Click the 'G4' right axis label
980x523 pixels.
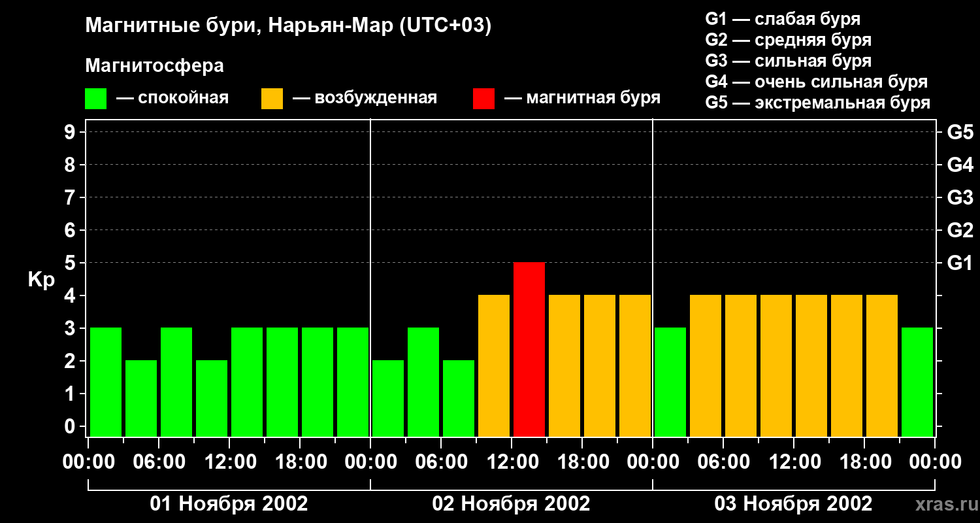pos(960,165)
